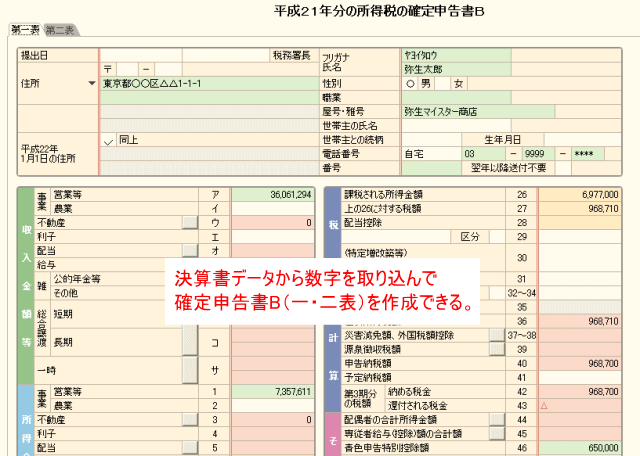
Task: Click the 還付される税金 cell with △ mark
Action: (580, 406)
